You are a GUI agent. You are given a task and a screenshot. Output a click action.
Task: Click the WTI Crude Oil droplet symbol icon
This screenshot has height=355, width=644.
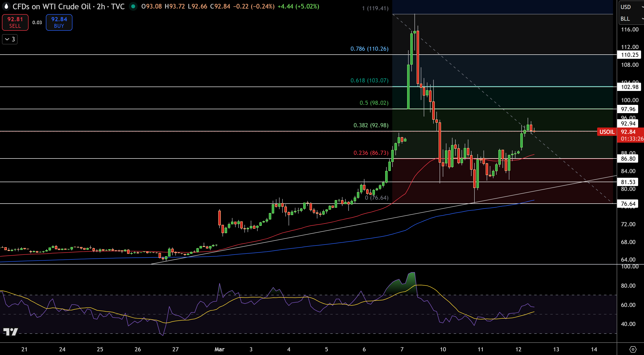(x=7, y=6)
